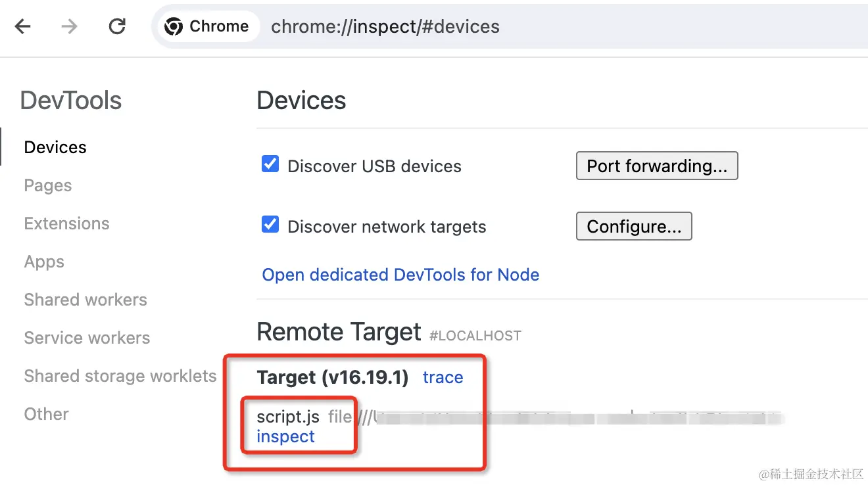Viewport: 868px width, 485px height.
Task: Open the Port forwarding dialog
Action: pyautogui.click(x=657, y=166)
